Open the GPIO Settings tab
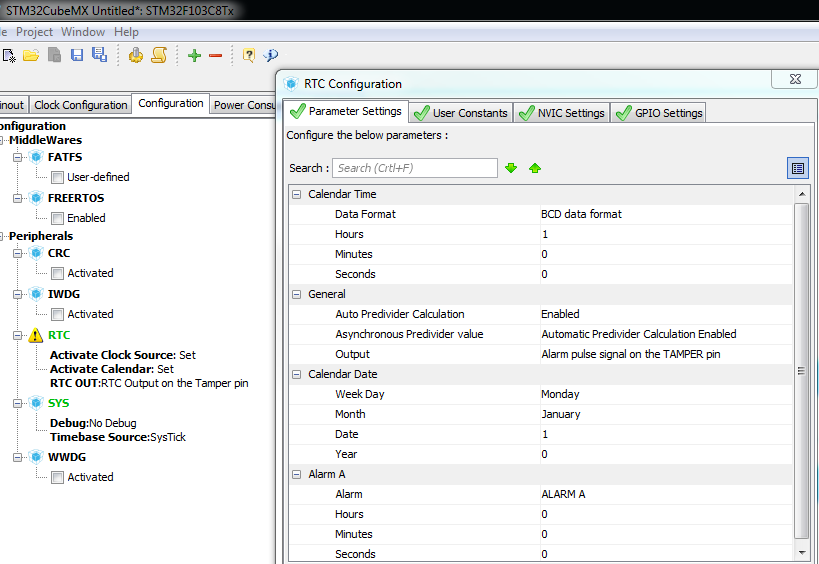The width and height of the screenshot is (819, 564). pyautogui.click(x=659, y=113)
